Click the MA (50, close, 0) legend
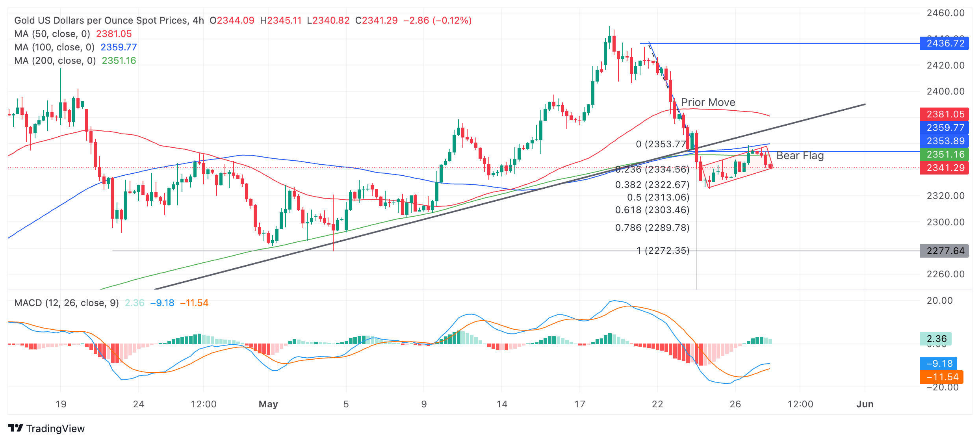Viewport: 980px width, 442px height. pyautogui.click(x=52, y=34)
